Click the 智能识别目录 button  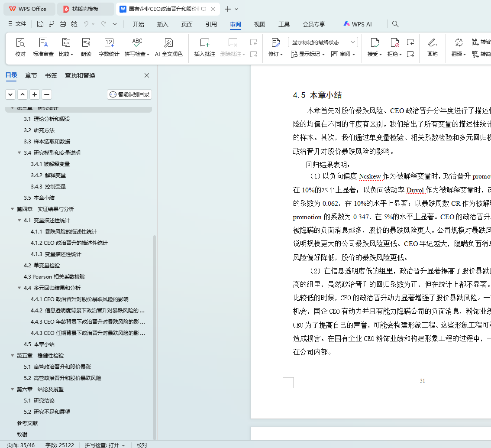(x=129, y=94)
